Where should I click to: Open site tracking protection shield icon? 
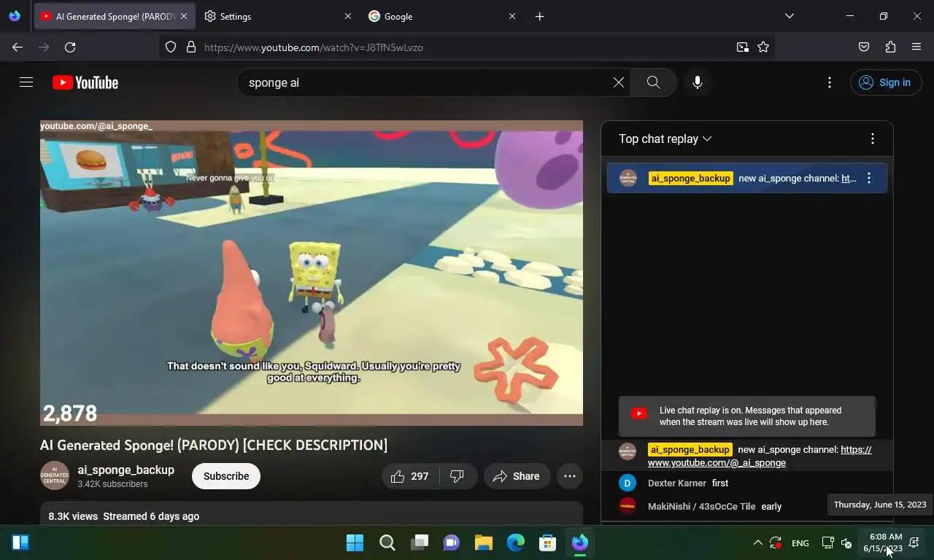pos(171,47)
